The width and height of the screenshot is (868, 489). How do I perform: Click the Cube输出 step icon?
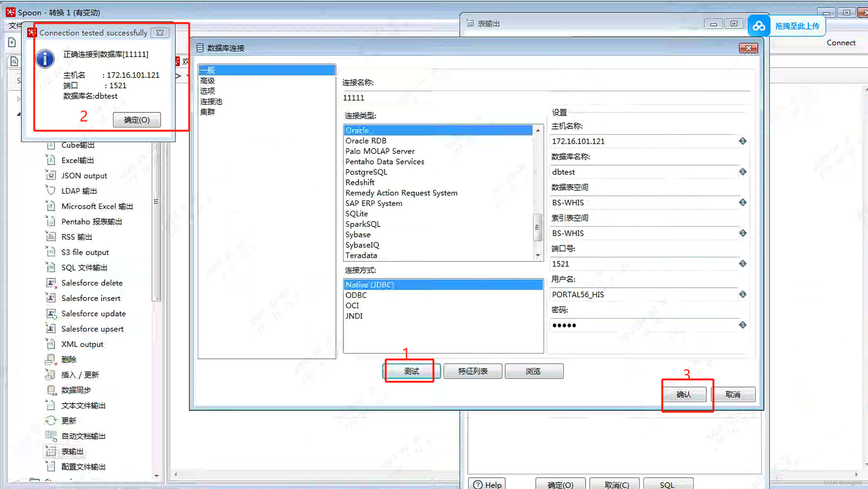(51, 145)
